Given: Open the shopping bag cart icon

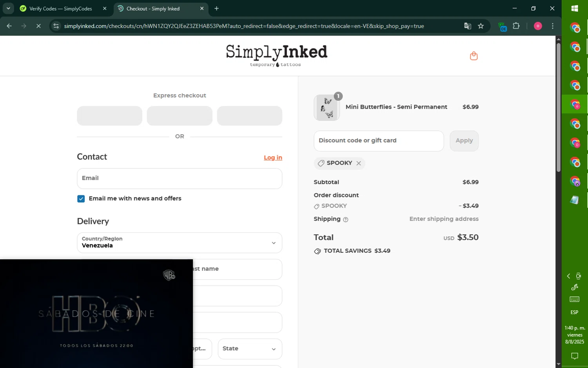Looking at the screenshot, I should pos(474,56).
